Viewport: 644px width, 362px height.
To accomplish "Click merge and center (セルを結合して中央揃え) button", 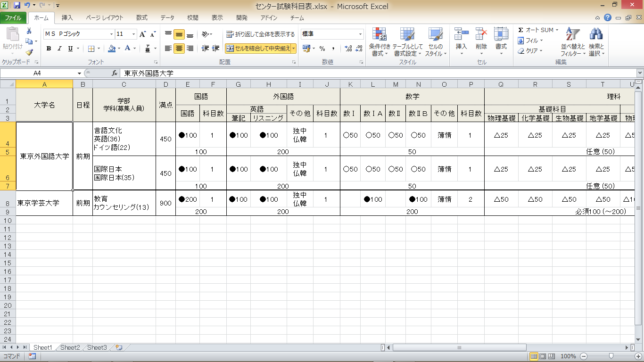I will click(x=258, y=49).
